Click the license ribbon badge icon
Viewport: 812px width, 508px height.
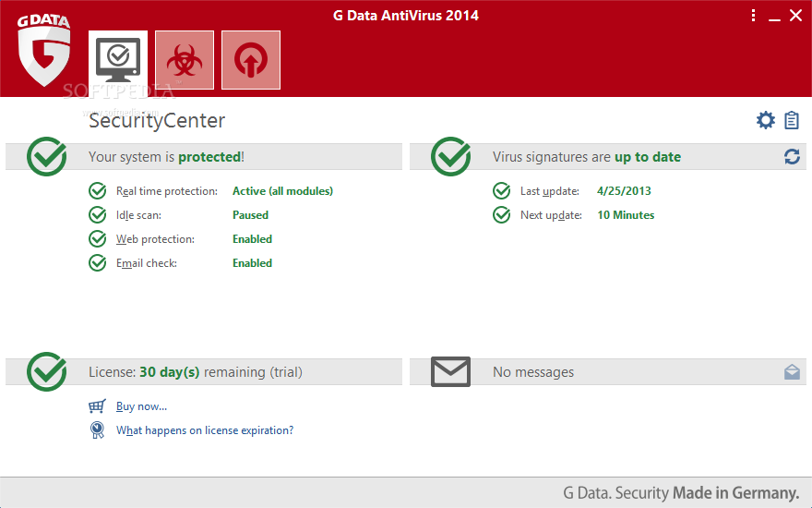(x=97, y=430)
